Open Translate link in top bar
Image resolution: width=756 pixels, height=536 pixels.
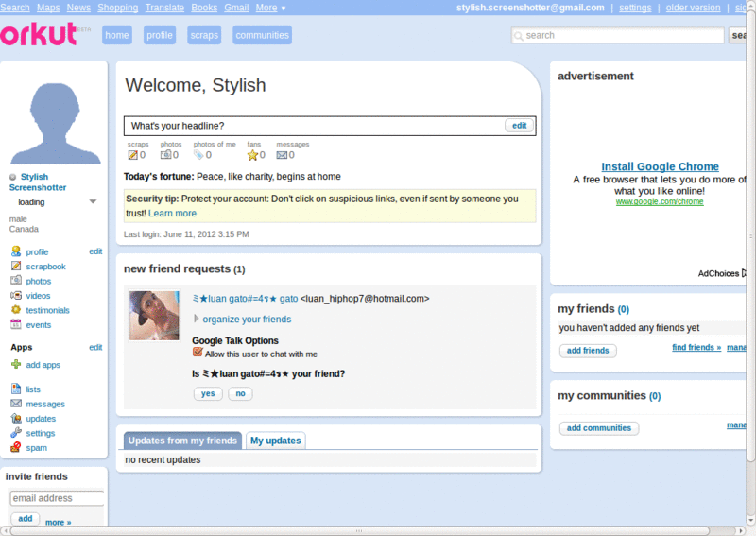164,8
